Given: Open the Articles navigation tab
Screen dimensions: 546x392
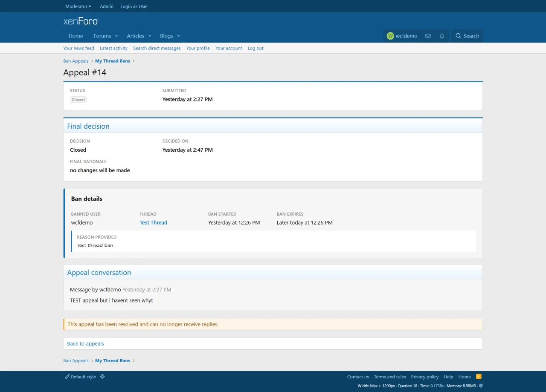Looking at the screenshot, I should point(136,36).
